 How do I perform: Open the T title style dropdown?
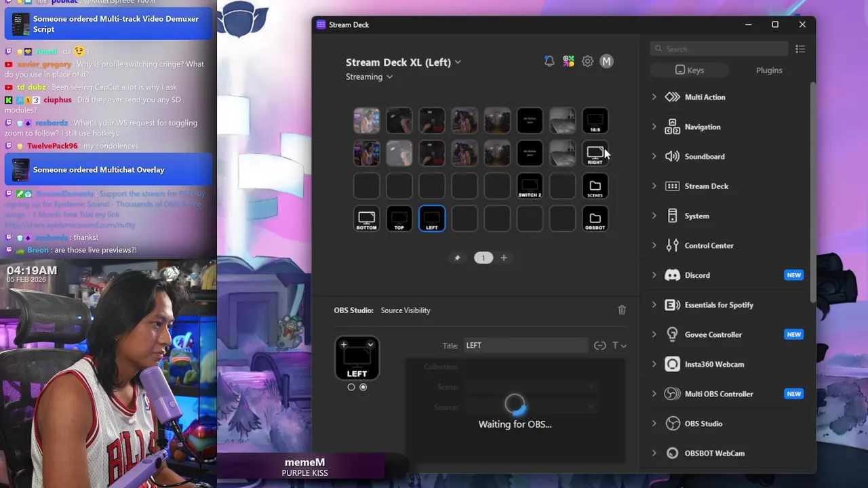click(x=619, y=346)
